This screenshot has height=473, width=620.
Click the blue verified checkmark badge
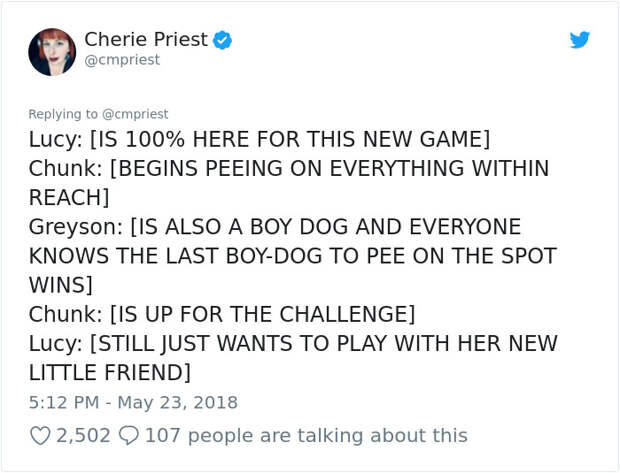point(223,40)
